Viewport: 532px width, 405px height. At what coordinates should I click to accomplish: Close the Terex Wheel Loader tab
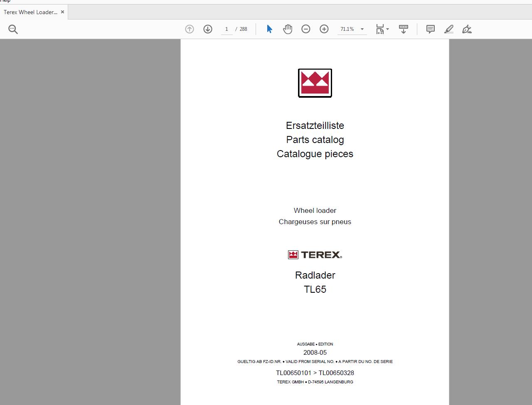(x=62, y=12)
